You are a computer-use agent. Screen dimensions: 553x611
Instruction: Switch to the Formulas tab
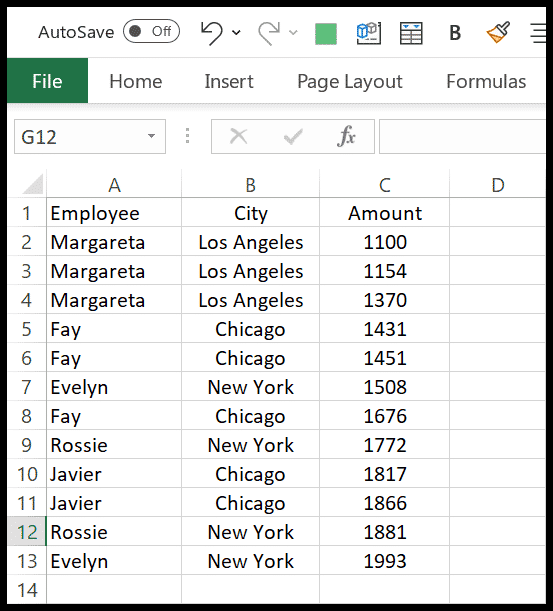pos(486,81)
